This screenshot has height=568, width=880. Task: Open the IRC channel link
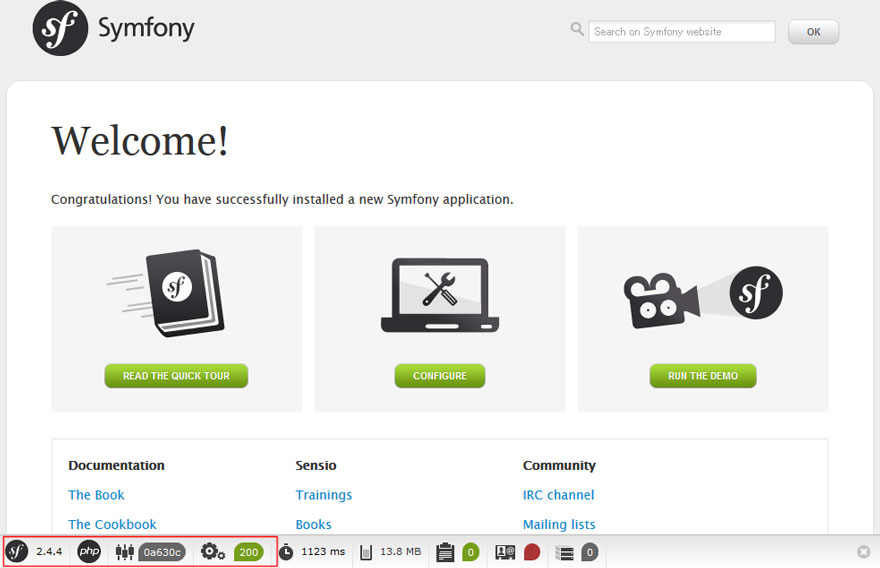pos(558,494)
